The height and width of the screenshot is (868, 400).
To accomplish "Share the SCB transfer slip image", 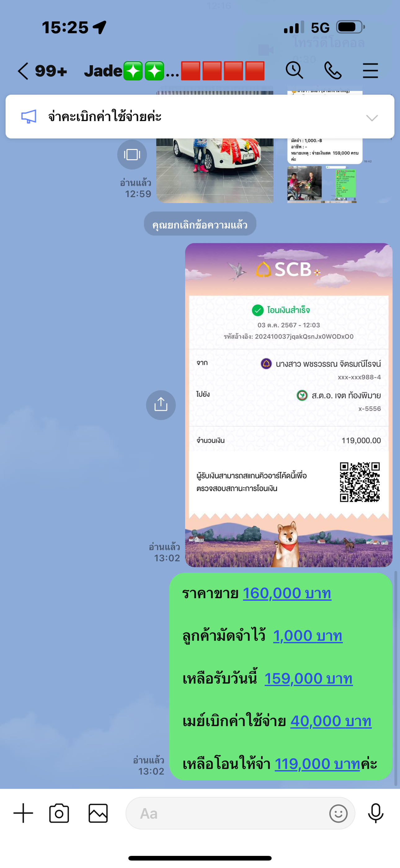I will point(161,405).
